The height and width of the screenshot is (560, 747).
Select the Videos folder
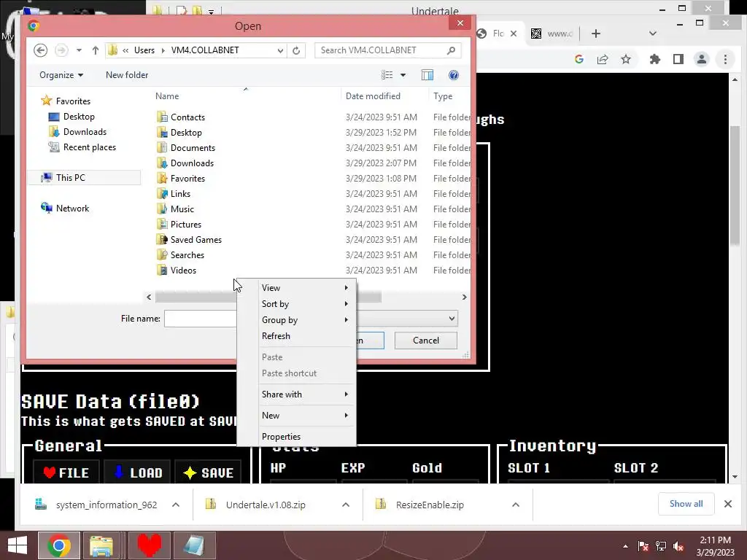point(183,270)
